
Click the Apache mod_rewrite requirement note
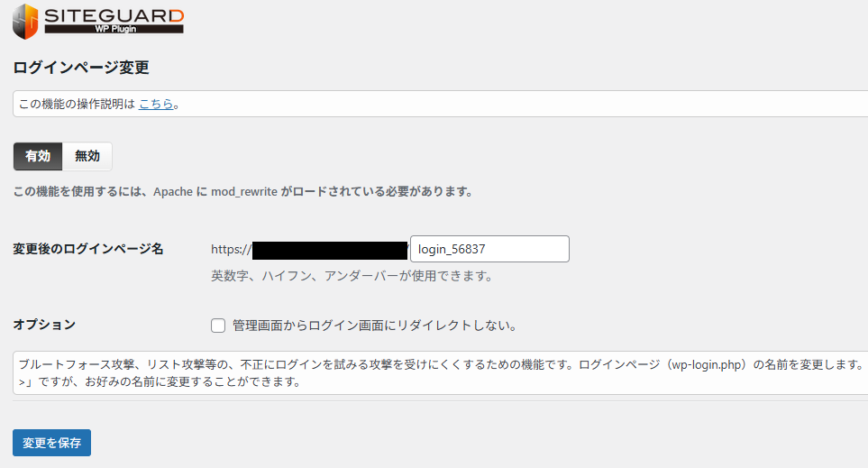click(243, 192)
